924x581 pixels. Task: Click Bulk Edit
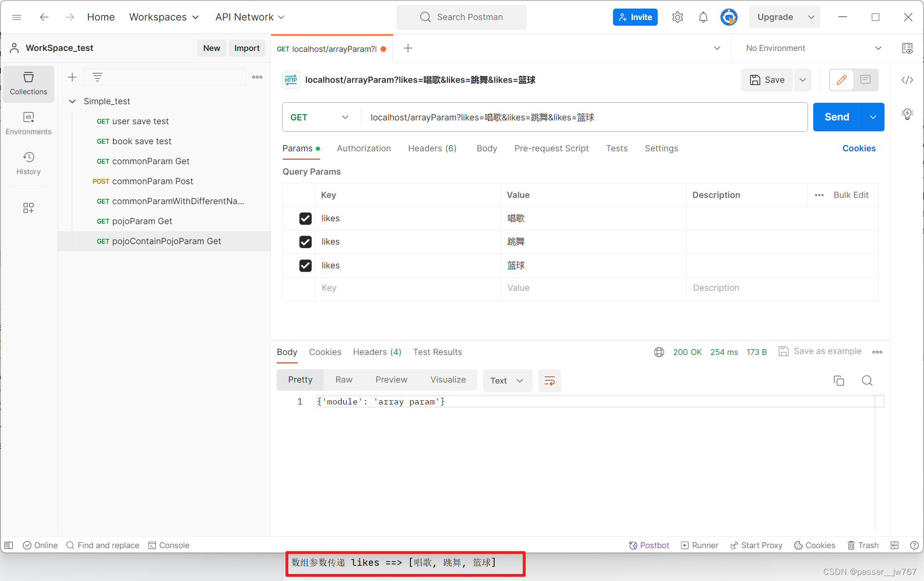point(851,195)
